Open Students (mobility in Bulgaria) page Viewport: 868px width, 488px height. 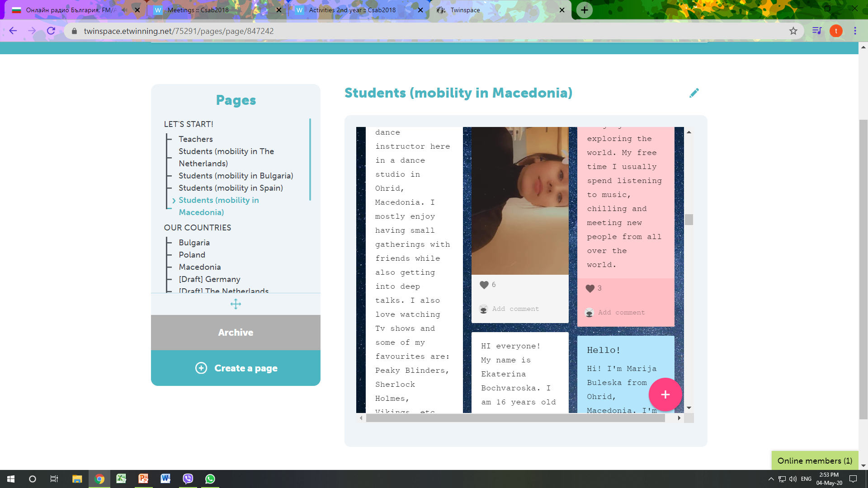(236, 176)
